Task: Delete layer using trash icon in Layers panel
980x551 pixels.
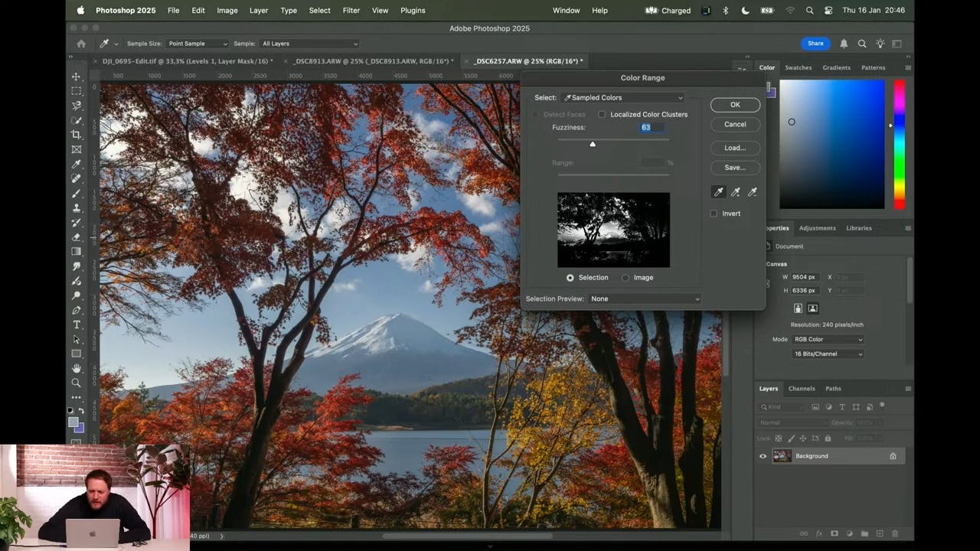Action: click(894, 533)
